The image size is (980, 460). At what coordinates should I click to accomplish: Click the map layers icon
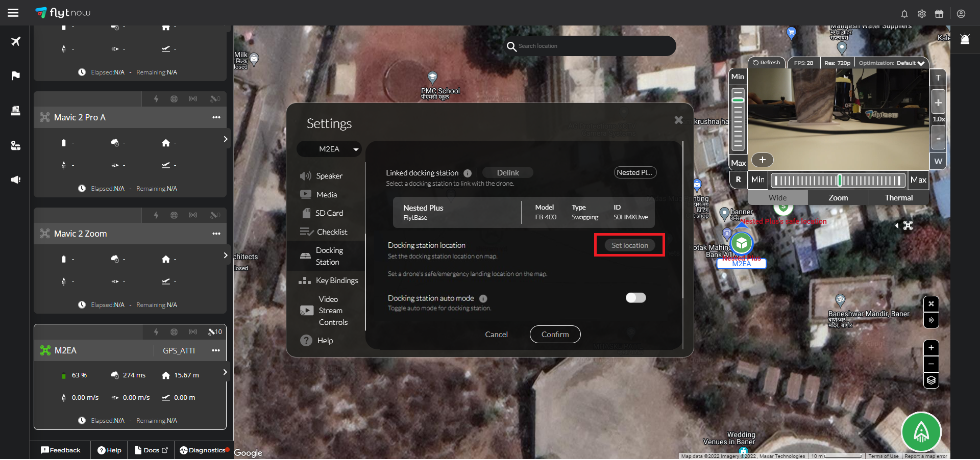[x=931, y=380]
